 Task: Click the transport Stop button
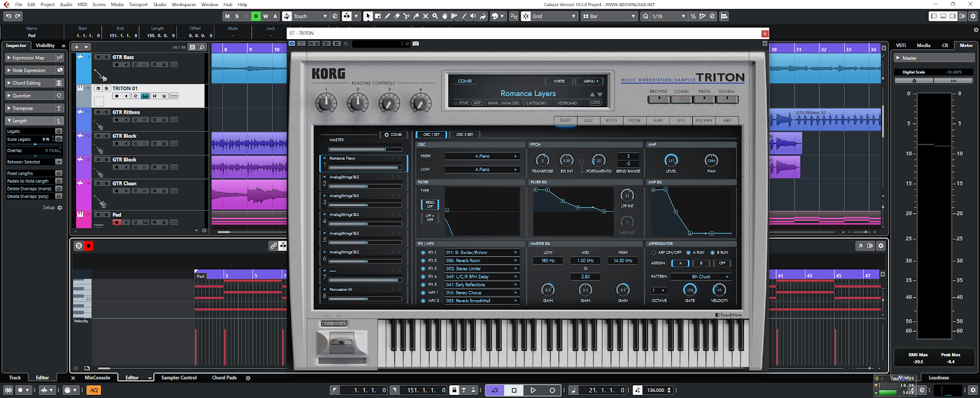pyautogui.click(x=514, y=390)
